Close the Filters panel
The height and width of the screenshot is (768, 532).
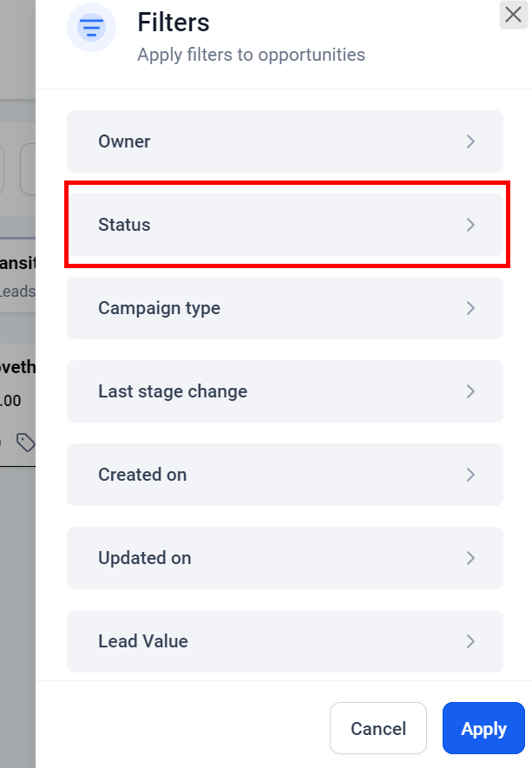tap(512, 15)
